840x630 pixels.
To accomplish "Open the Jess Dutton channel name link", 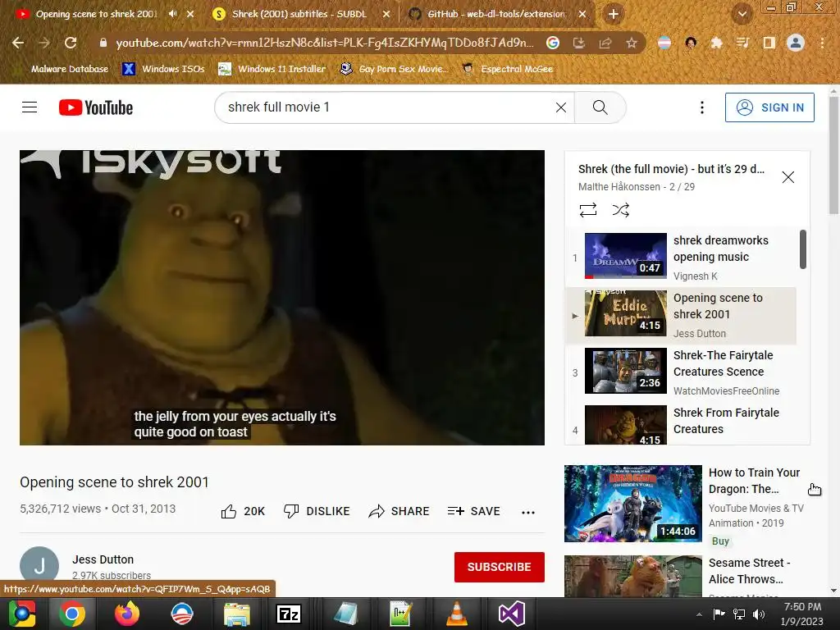I will [103, 559].
